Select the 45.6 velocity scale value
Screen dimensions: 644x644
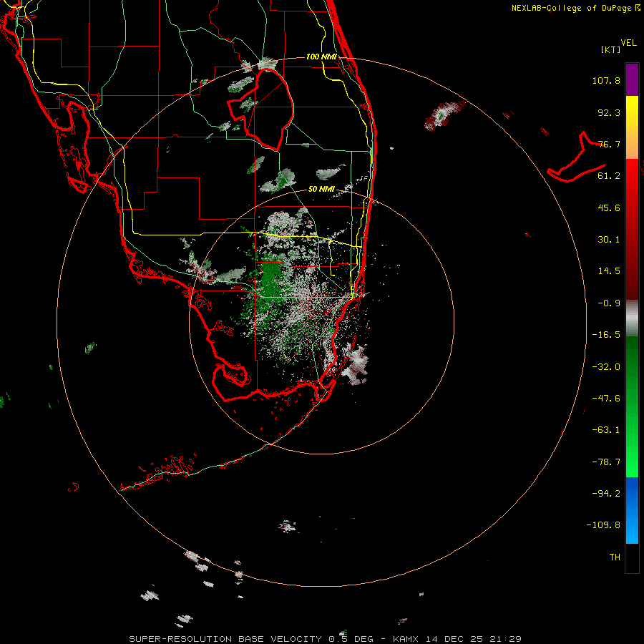pos(609,208)
